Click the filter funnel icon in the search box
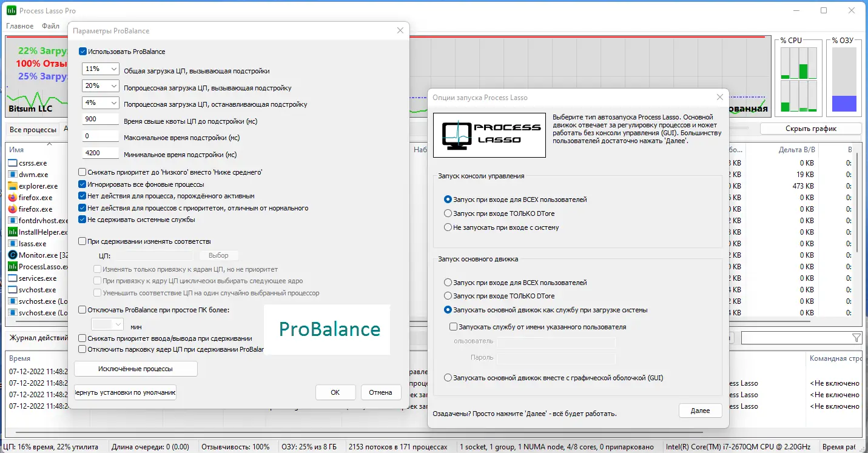 (856, 338)
